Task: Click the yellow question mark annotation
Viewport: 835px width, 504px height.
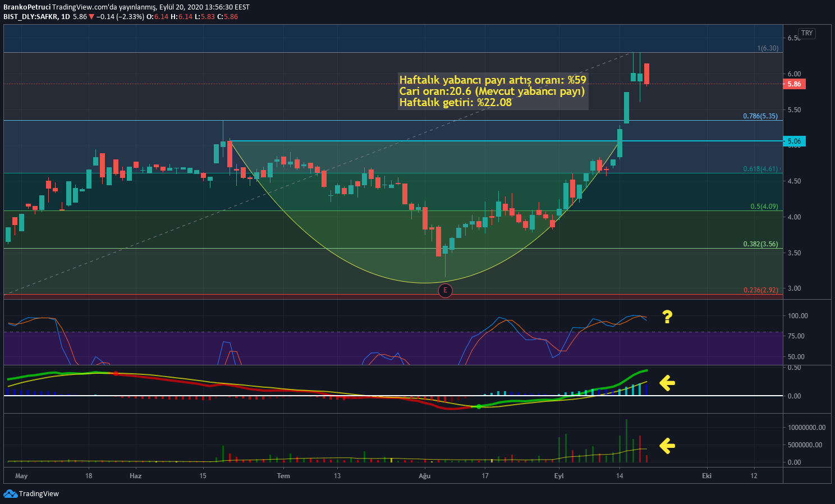Action: click(667, 317)
